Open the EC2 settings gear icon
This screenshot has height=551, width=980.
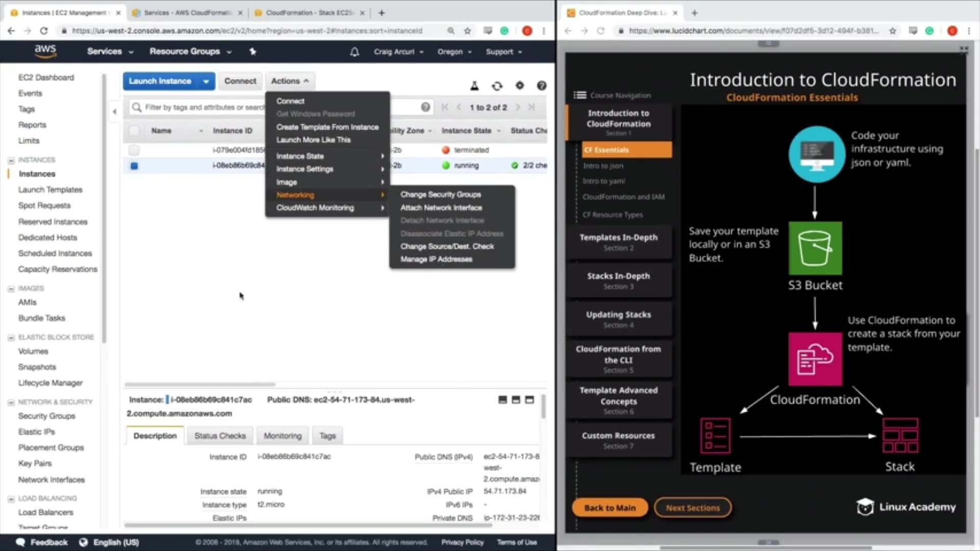[x=520, y=86]
